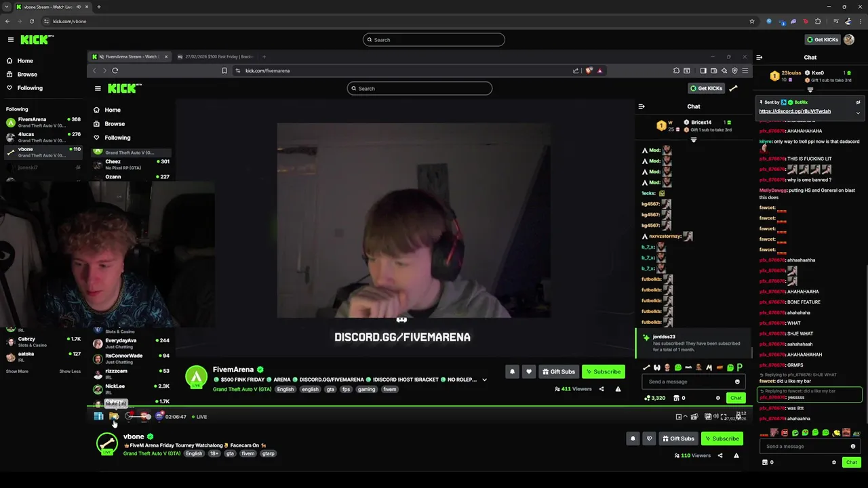Open channel points shop icon in outer chat

pos(765,462)
